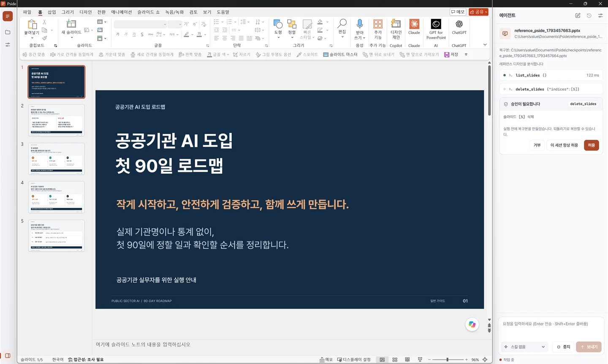
Task: Open 슬라이드 마스터 from the quick toolbar
Action: 340,54
